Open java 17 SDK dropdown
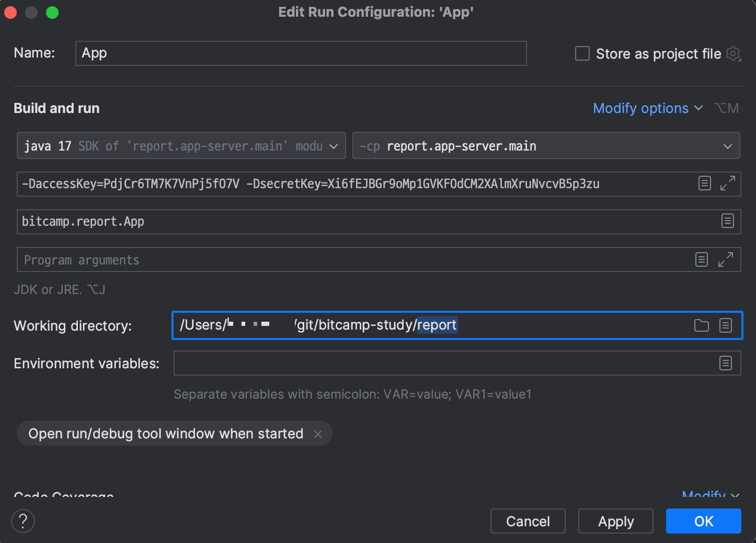The image size is (756, 543). tap(181, 145)
